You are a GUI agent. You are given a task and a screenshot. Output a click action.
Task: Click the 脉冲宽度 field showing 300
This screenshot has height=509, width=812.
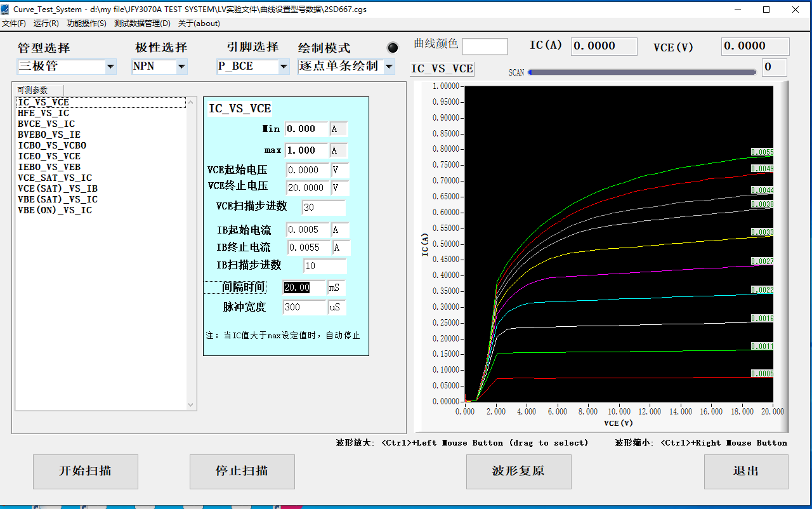pyautogui.click(x=304, y=307)
